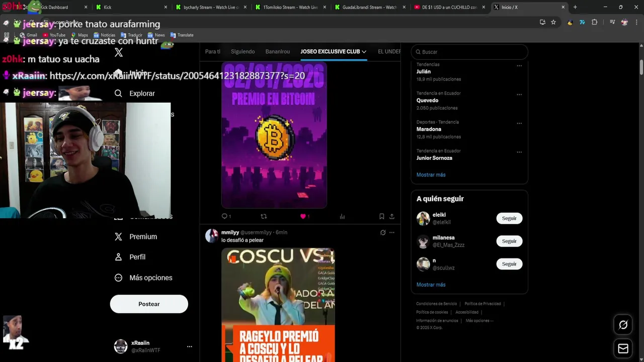Open Explorar search icon in X sidebar
The height and width of the screenshot is (362, 644).
(118, 94)
